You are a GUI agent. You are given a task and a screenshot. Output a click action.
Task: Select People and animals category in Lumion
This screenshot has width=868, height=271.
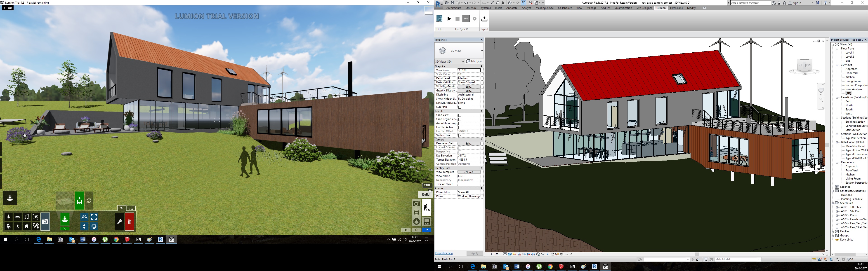click(x=18, y=226)
